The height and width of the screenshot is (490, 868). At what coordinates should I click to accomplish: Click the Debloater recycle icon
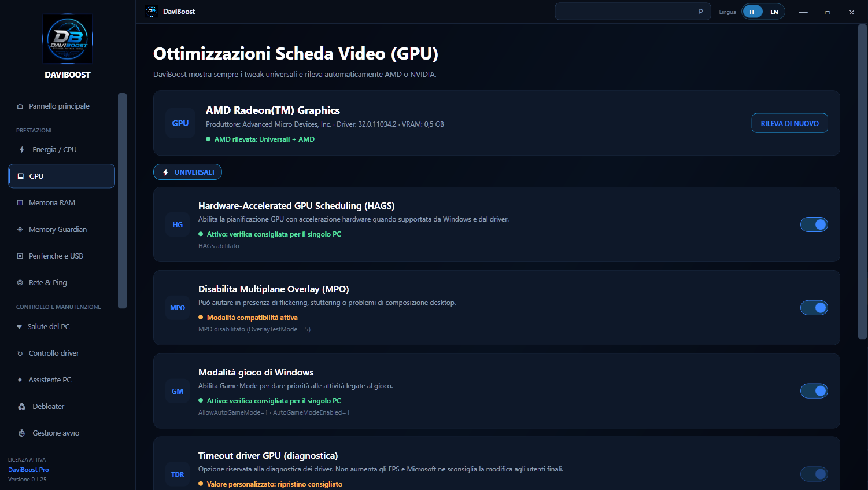22,407
